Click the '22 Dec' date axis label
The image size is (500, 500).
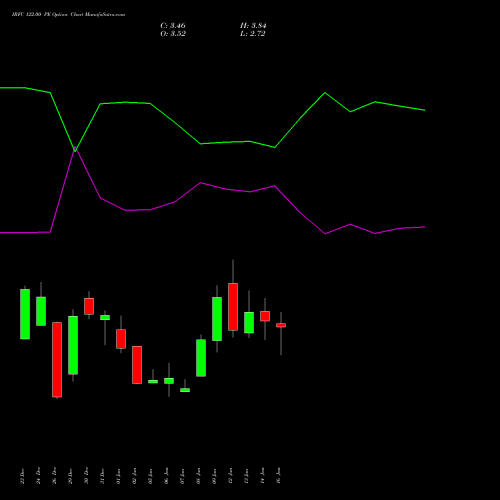[23, 476]
